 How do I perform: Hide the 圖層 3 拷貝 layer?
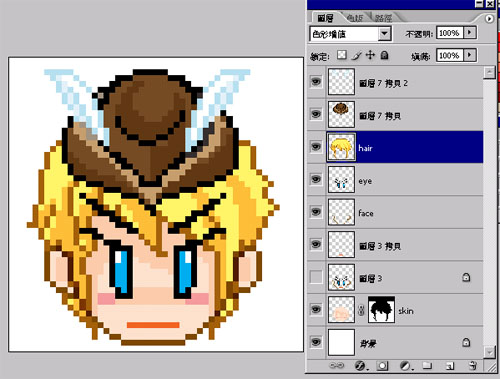(316, 244)
